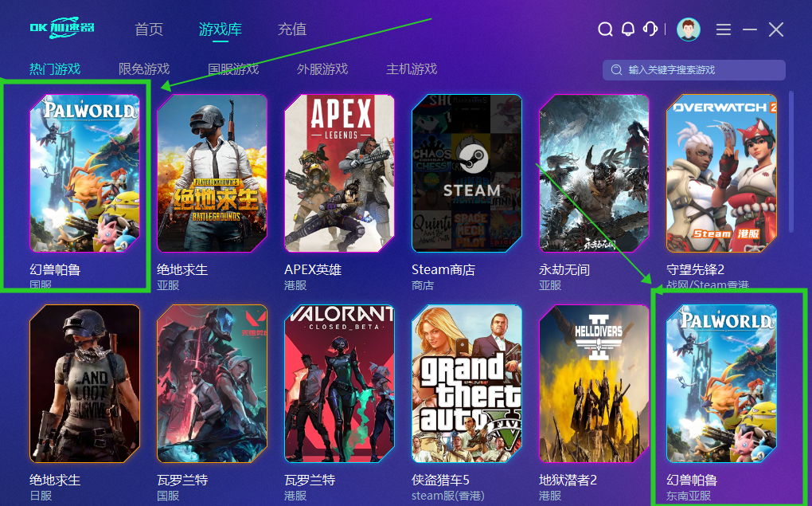The width and height of the screenshot is (812, 506).
Task: Open notifications bell icon
Action: click(x=627, y=29)
